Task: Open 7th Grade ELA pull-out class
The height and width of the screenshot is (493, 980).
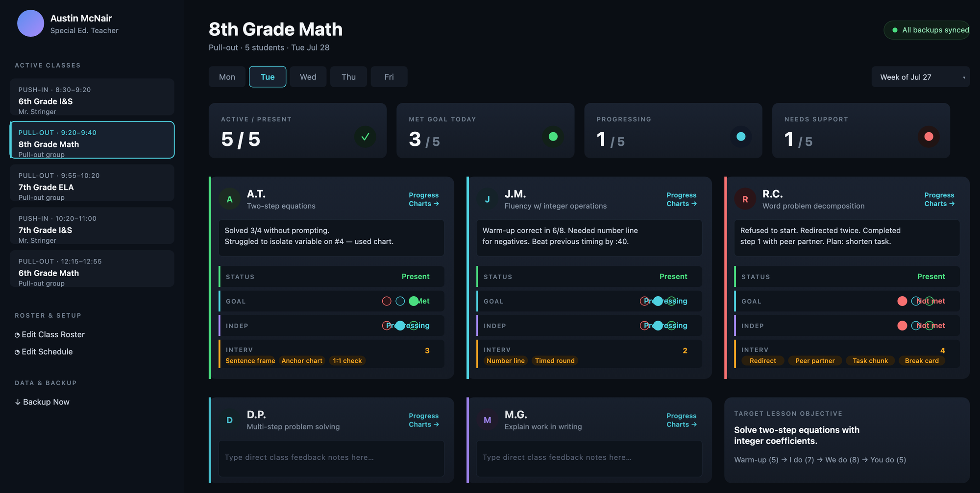Action: click(92, 183)
